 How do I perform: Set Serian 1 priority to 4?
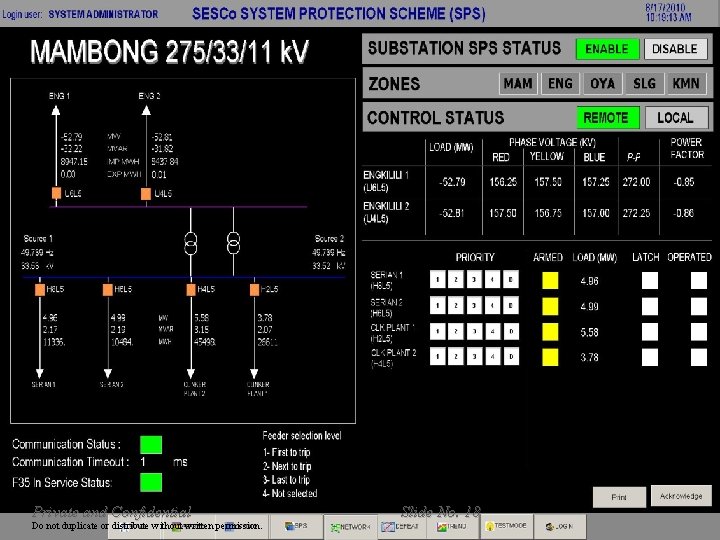492,279
